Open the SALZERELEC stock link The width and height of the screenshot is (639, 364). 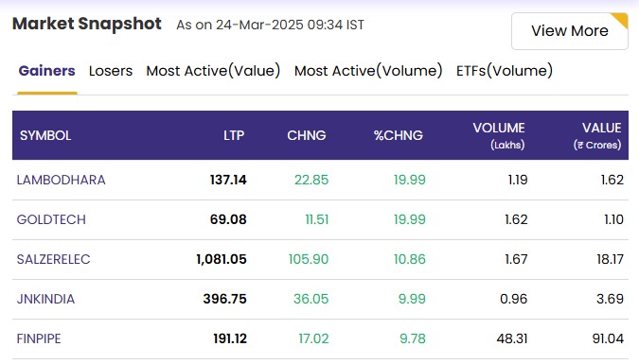coord(53,259)
